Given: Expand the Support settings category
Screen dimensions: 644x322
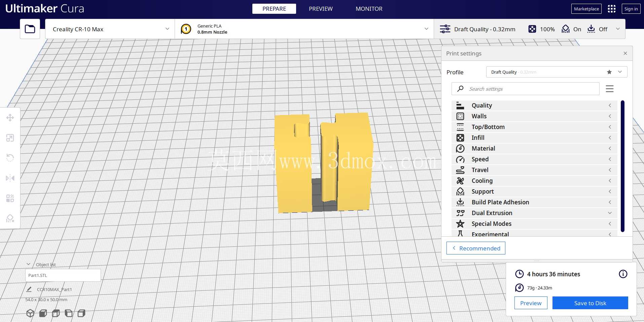Looking at the screenshot, I should pyautogui.click(x=534, y=192).
